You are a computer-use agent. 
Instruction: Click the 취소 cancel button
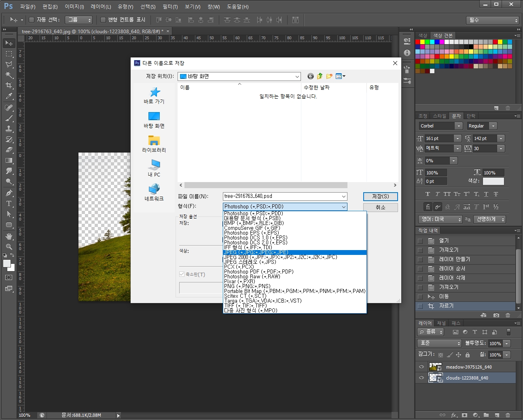click(380, 207)
